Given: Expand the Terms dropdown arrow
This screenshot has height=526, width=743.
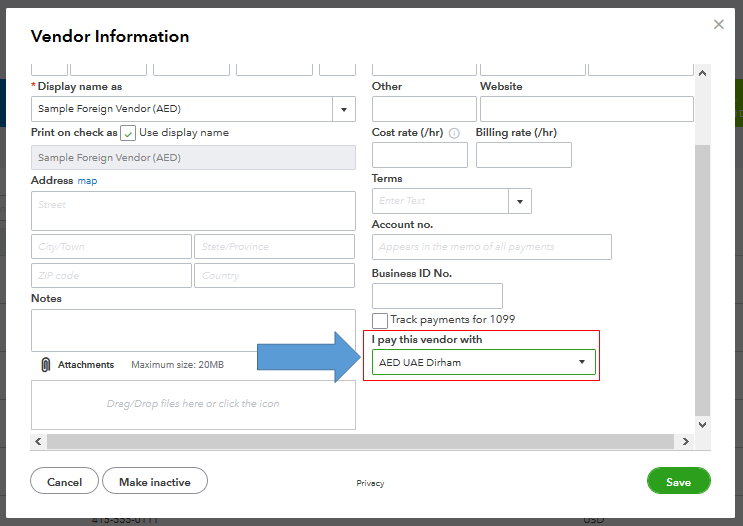Looking at the screenshot, I should (520, 201).
